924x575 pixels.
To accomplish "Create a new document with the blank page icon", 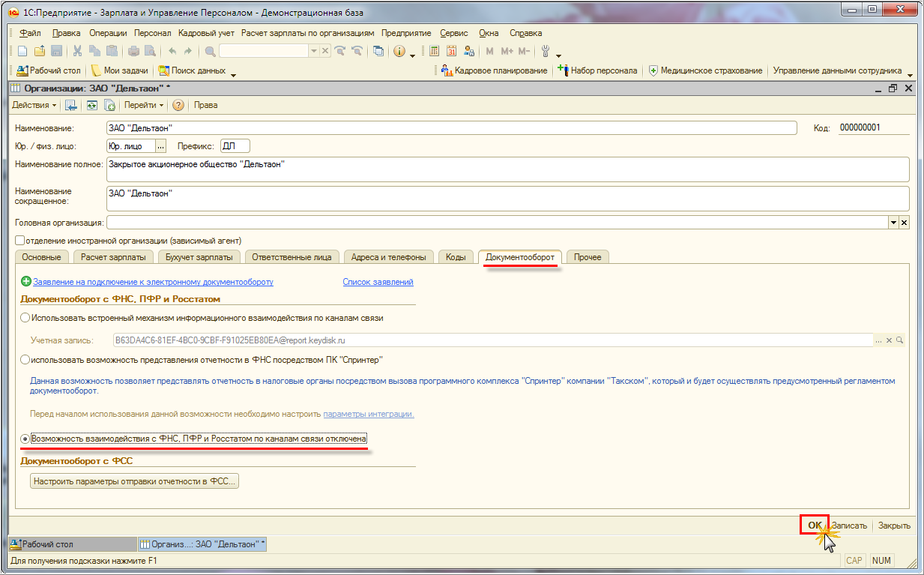I will point(22,51).
